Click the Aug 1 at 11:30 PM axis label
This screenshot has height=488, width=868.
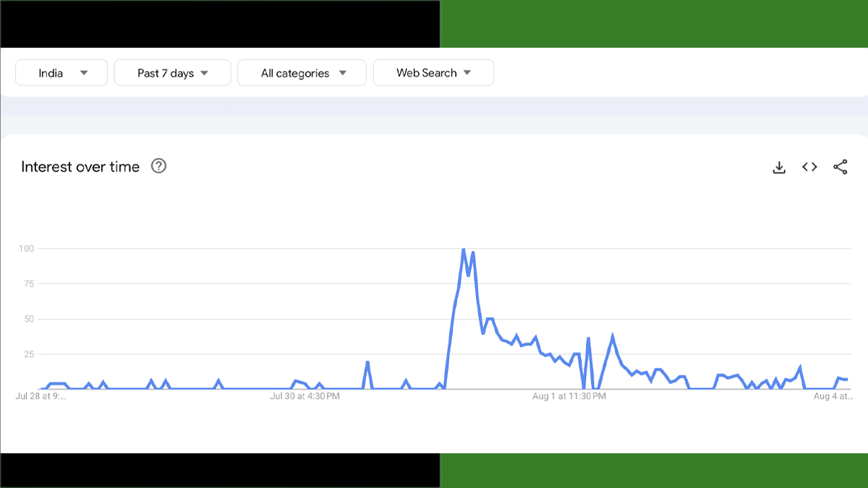[569, 396]
